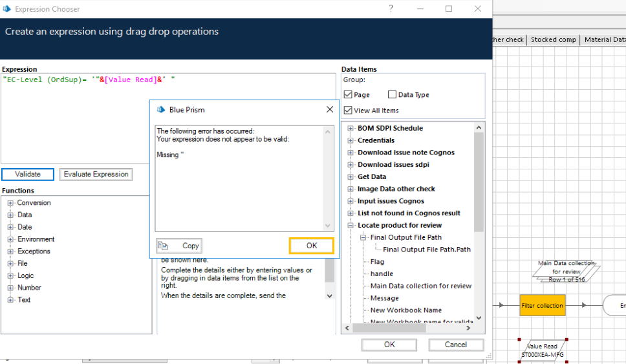Click the Validate button
The width and height of the screenshot is (626, 364).
click(x=28, y=175)
